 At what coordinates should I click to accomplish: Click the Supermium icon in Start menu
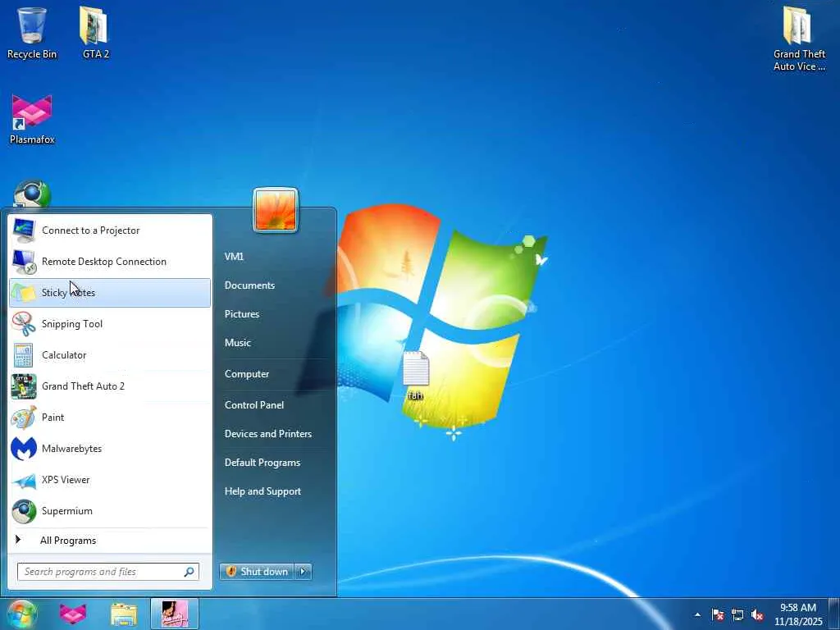24,511
